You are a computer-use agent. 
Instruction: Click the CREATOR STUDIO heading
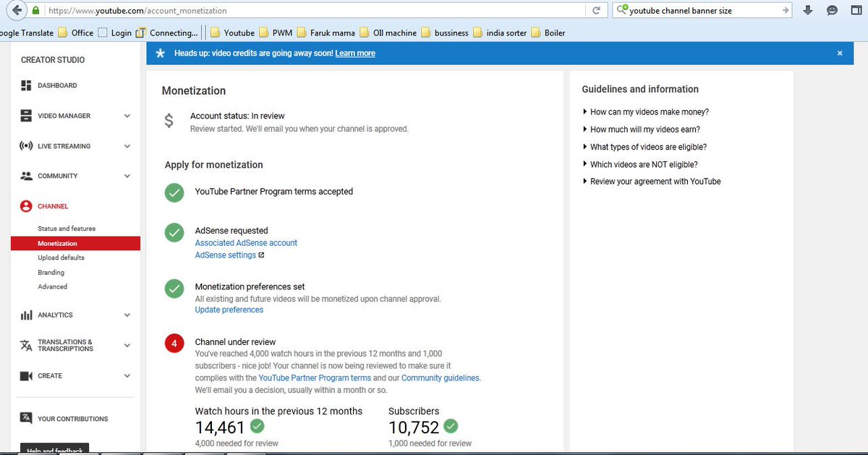(x=53, y=60)
